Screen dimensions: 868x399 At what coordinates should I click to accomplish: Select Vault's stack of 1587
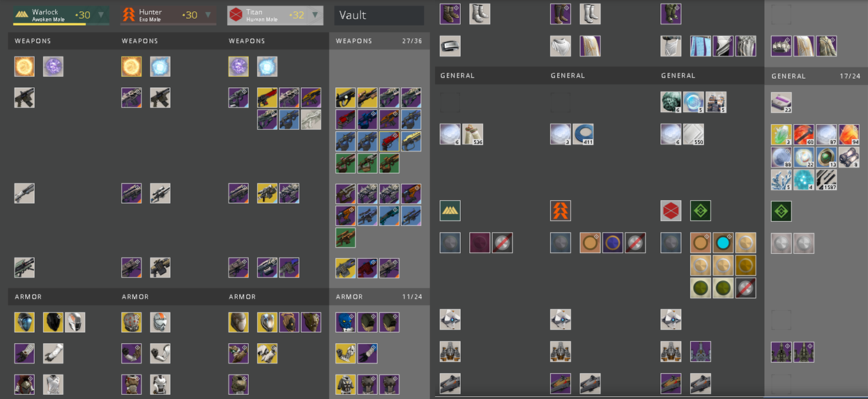coord(826,179)
